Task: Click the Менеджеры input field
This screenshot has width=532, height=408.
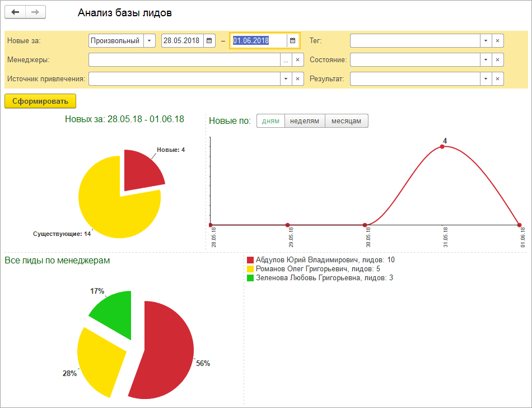Action: [x=185, y=60]
